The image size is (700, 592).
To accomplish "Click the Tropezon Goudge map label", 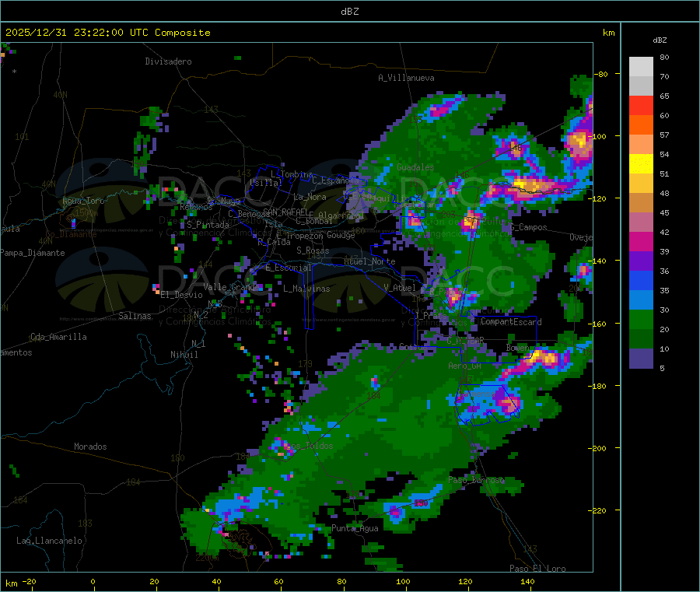I will point(320,235).
